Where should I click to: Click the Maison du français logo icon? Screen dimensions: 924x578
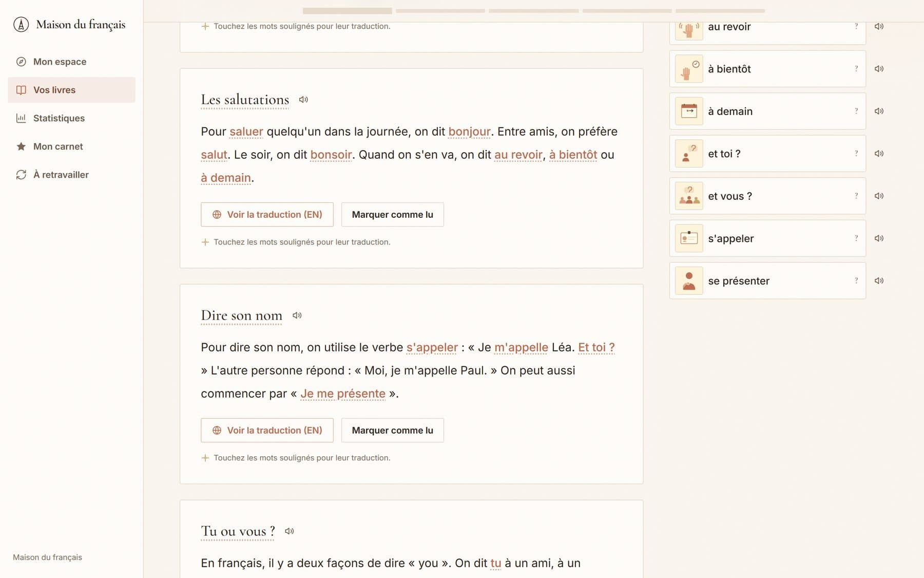click(21, 25)
